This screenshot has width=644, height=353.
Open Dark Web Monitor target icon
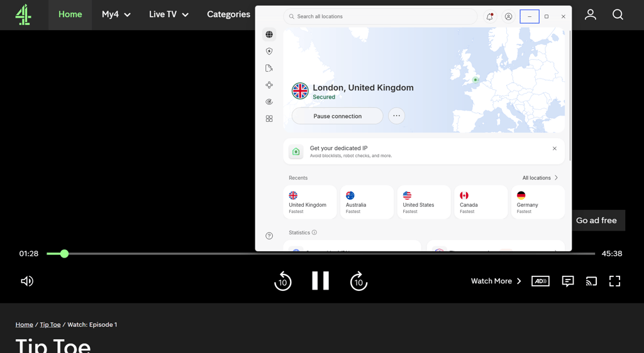click(x=269, y=102)
